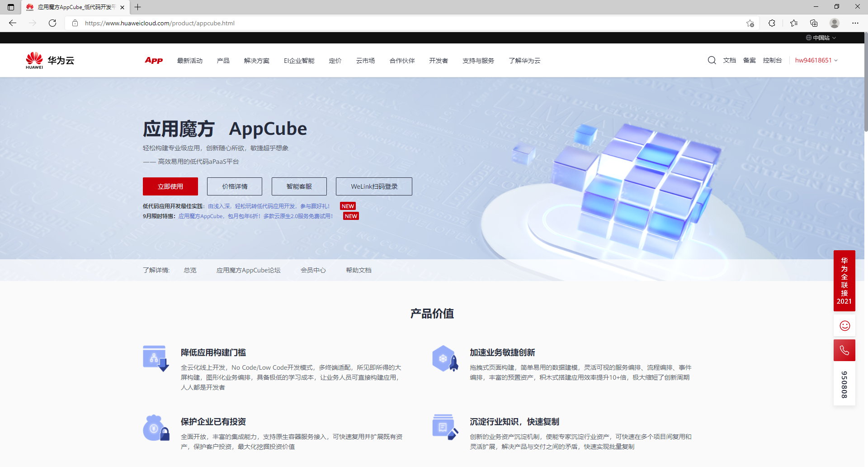Open the 9月限时特惠 AppCube discount link
The width and height of the screenshot is (868, 467).
click(256, 216)
